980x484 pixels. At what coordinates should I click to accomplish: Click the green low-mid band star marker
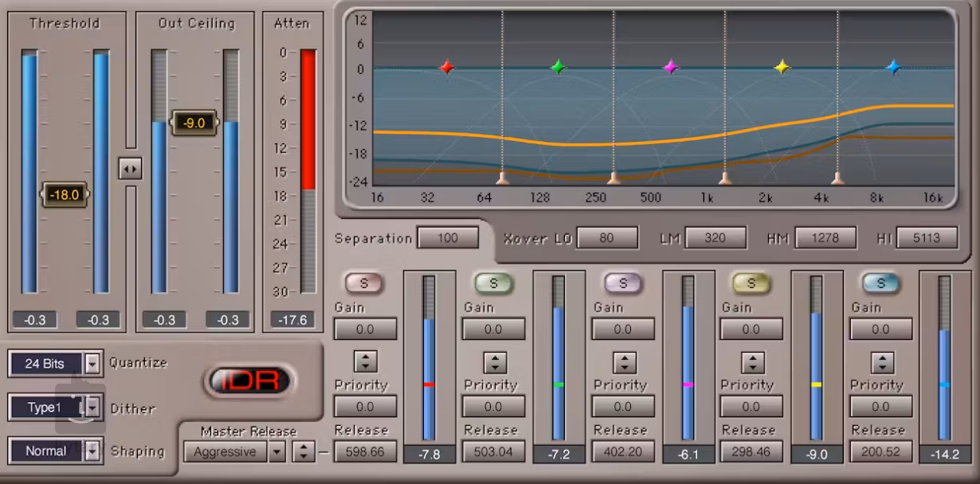[x=559, y=68]
